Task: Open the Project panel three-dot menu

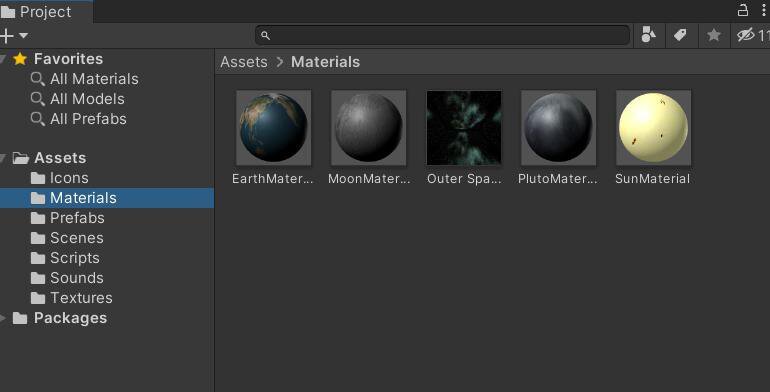Action: coord(764,10)
